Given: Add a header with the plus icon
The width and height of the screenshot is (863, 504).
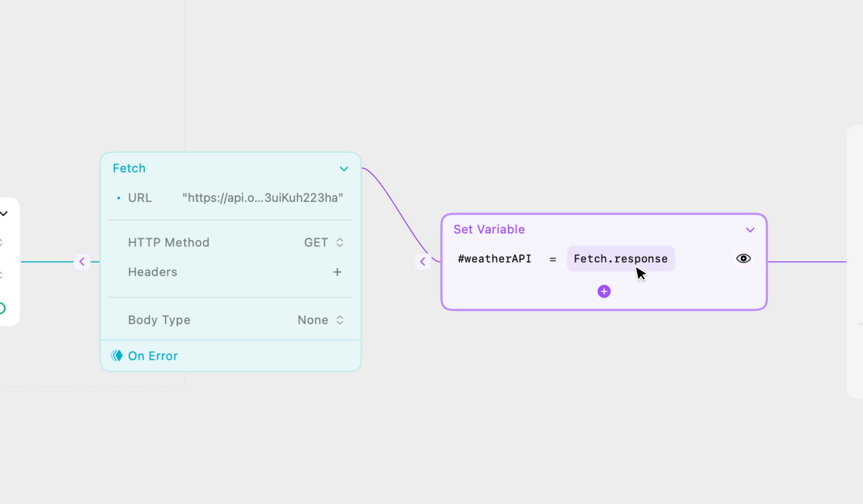Looking at the screenshot, I should click(x=337, y=272).
